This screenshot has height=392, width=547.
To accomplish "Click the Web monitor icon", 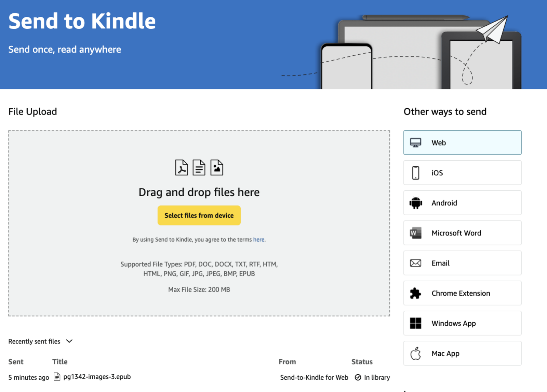I will [x=415, y=143].
